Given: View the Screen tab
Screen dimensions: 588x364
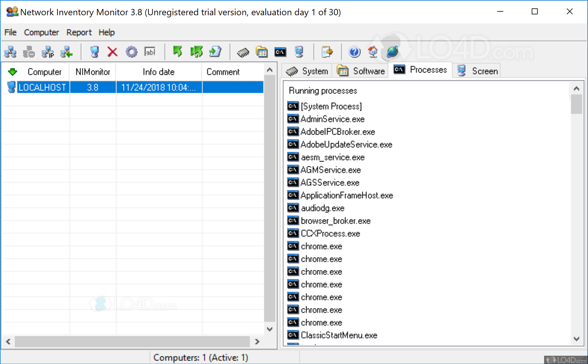Looking at the screenshot, I should tap(476, 71).
